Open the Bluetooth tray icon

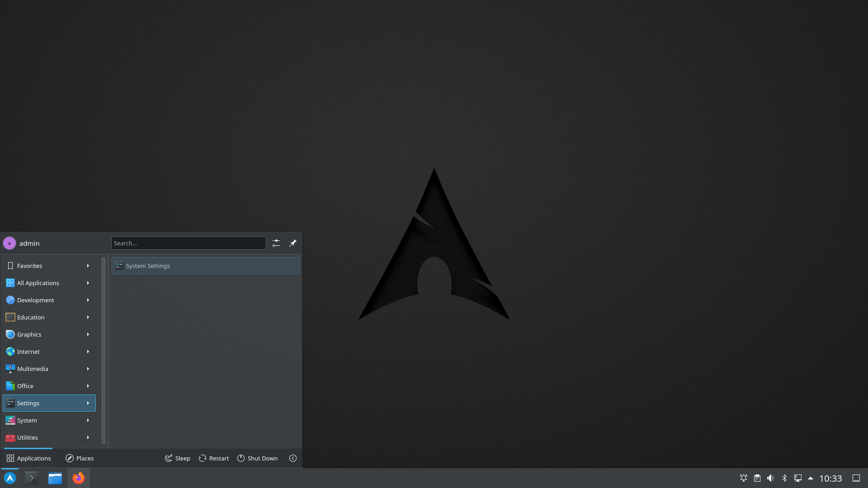point(784,478)
